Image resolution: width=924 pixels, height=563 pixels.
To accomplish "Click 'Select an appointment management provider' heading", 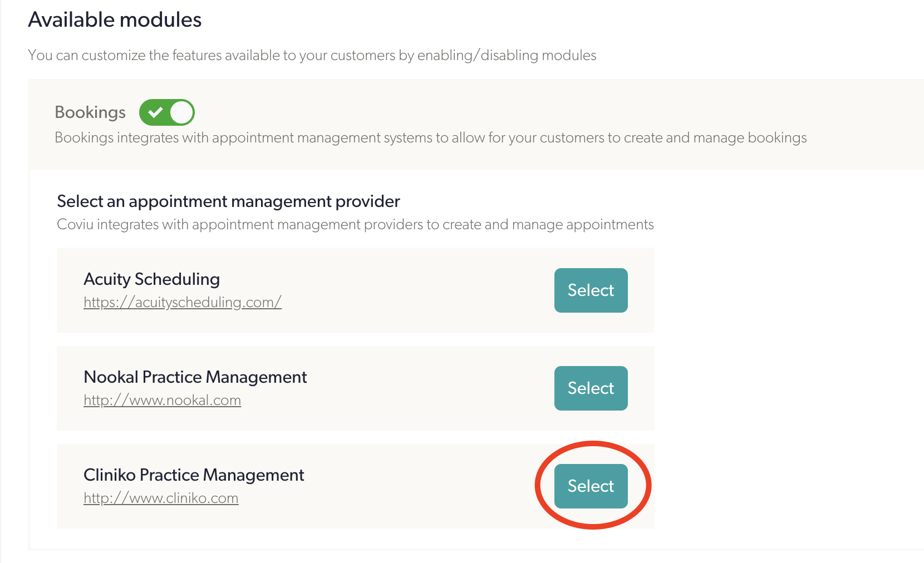I will 228,201.
